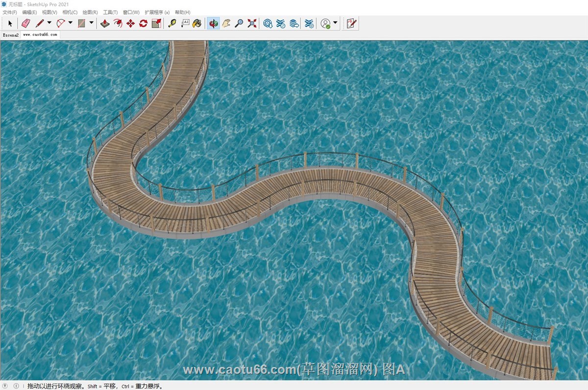Open the 扩展程序 (x) menu
Image resolution: width=588 pixels, height=390 pixels.
point(157,12)
